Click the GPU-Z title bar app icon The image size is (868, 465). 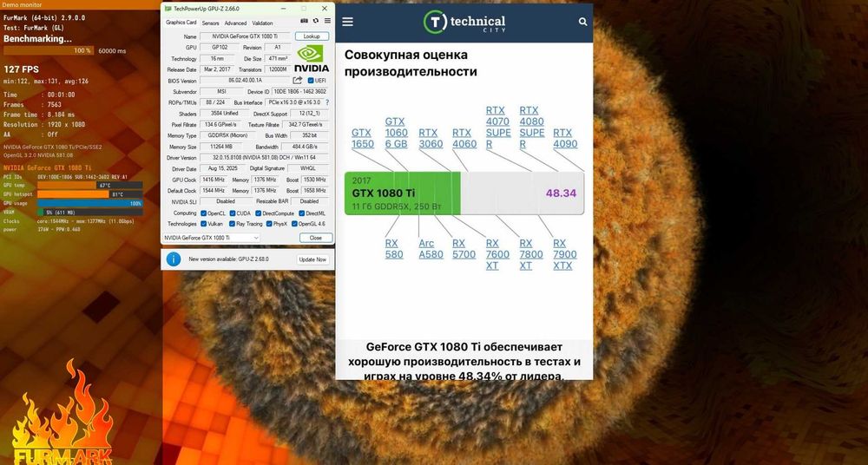168,9
